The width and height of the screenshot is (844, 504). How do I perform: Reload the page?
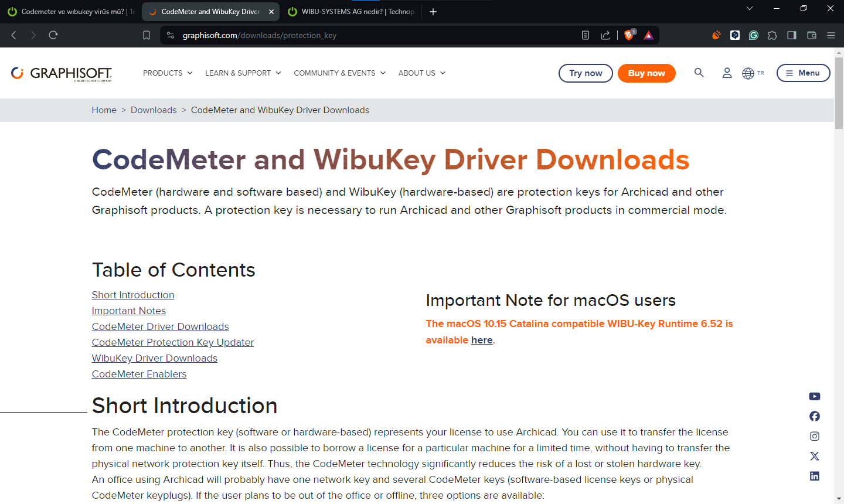(53, 35)
